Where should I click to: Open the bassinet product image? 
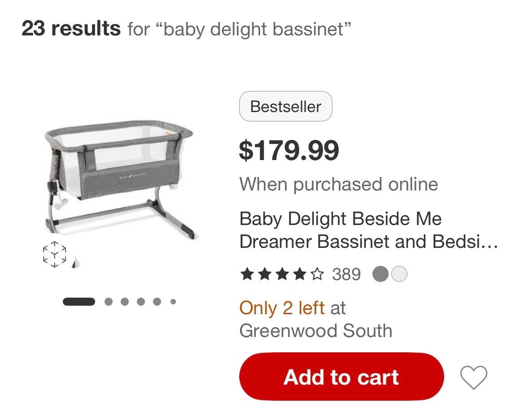(x=119, y=179)
